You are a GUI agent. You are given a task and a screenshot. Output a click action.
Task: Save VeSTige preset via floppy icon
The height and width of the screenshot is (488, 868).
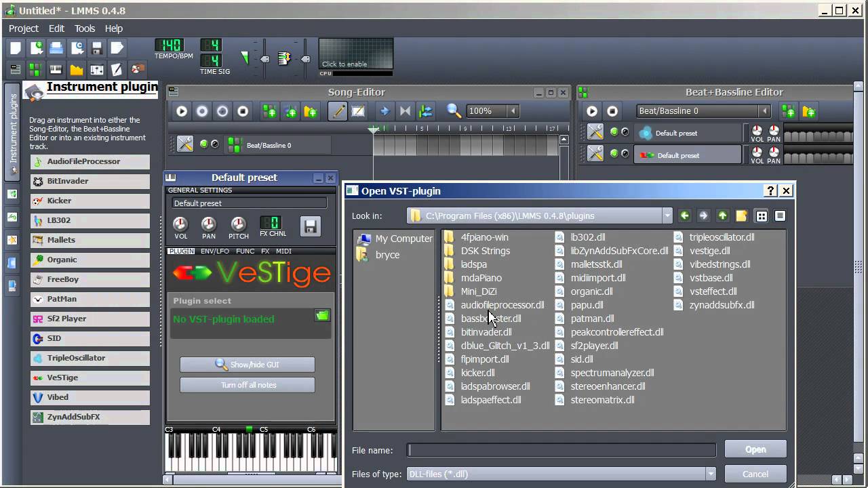[x=311, y=226]
